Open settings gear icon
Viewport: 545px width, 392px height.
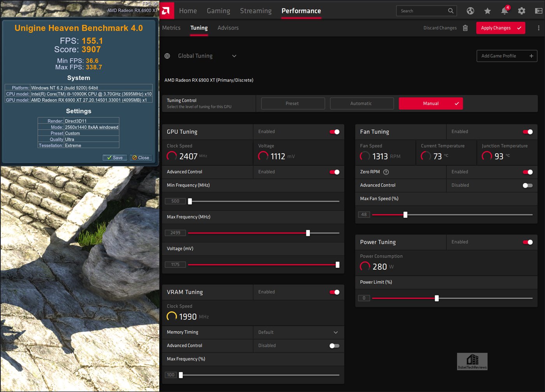[522, 11]
